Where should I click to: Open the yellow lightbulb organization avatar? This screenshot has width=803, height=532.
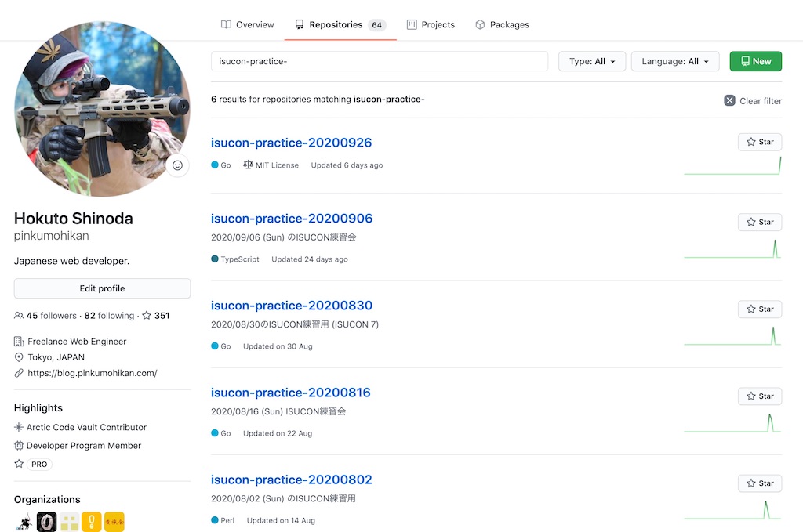coord(92,523)
